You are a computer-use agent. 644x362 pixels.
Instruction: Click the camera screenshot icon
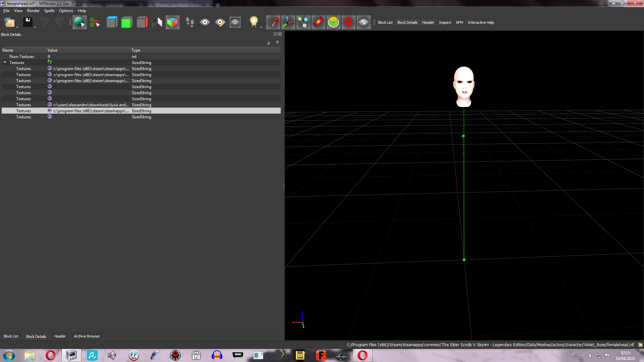[235, 22]
